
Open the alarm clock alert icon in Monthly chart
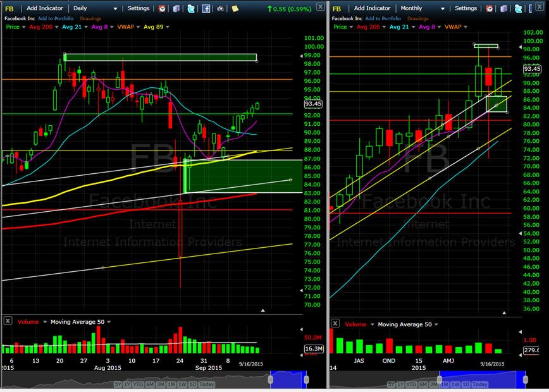coord(490,8)
